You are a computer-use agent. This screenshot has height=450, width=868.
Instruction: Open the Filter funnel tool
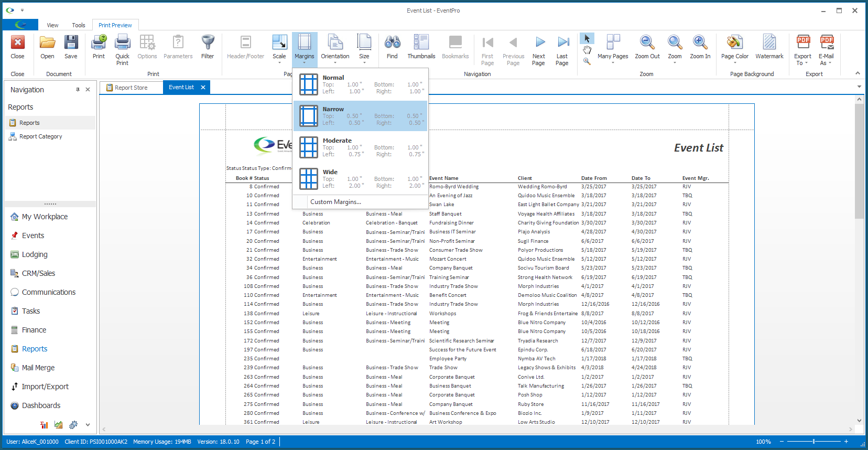click(x=208, y=47)
